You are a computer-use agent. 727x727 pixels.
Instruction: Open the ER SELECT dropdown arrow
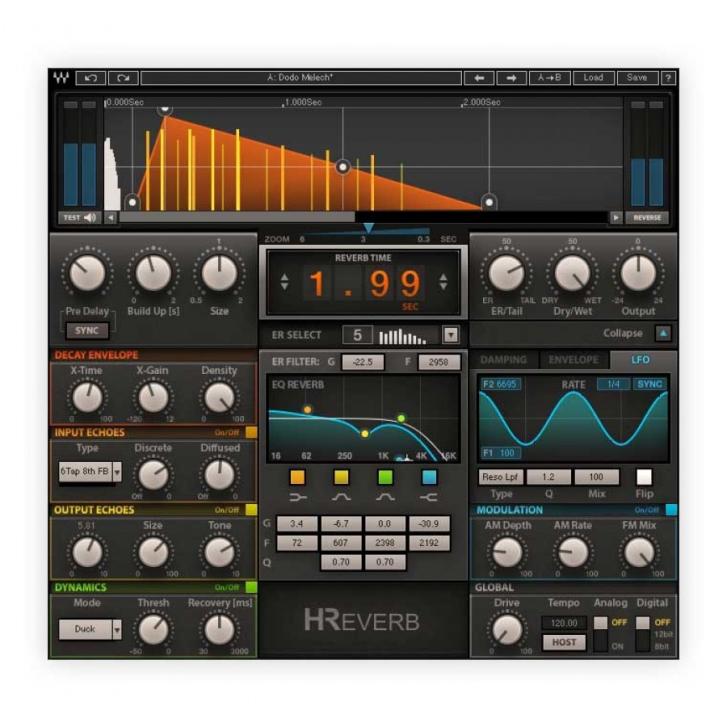451,335
